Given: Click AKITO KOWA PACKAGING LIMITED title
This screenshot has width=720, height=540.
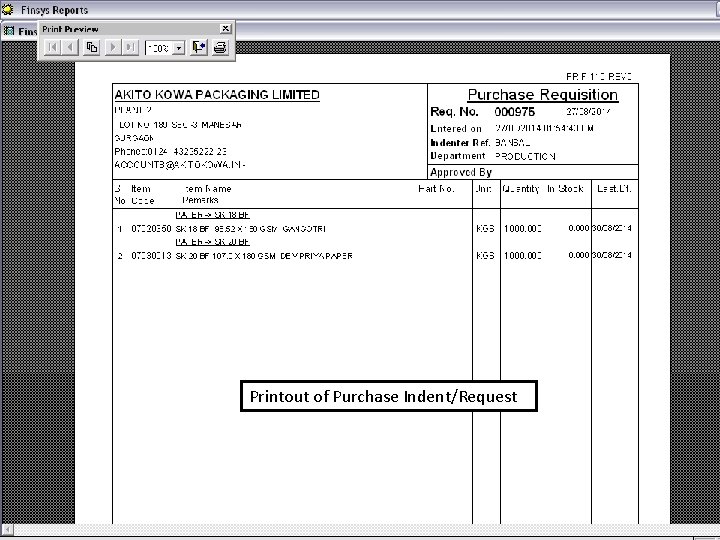Looking at the screenshot, I should pyautogui.click(x=217, y=95).
